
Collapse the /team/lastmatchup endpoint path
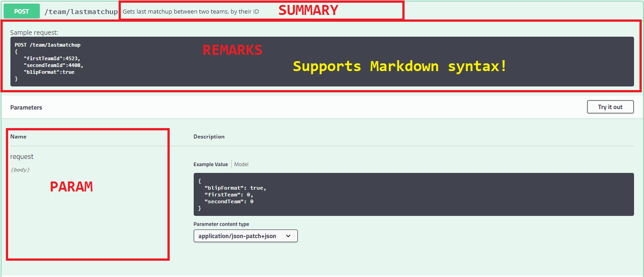[x=81, y=12]
